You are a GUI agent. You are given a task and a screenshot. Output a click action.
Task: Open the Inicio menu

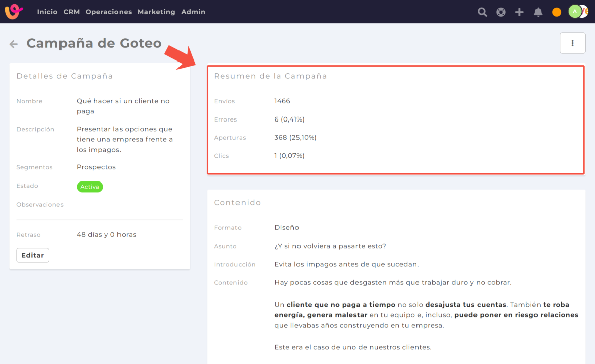(x=47, y=12)
